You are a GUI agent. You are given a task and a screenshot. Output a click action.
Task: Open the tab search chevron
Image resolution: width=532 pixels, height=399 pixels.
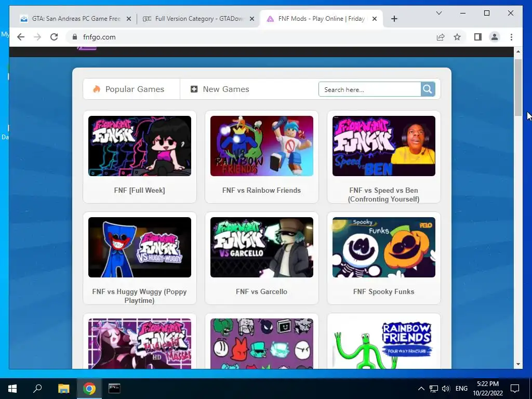click(x=438, y=13)
